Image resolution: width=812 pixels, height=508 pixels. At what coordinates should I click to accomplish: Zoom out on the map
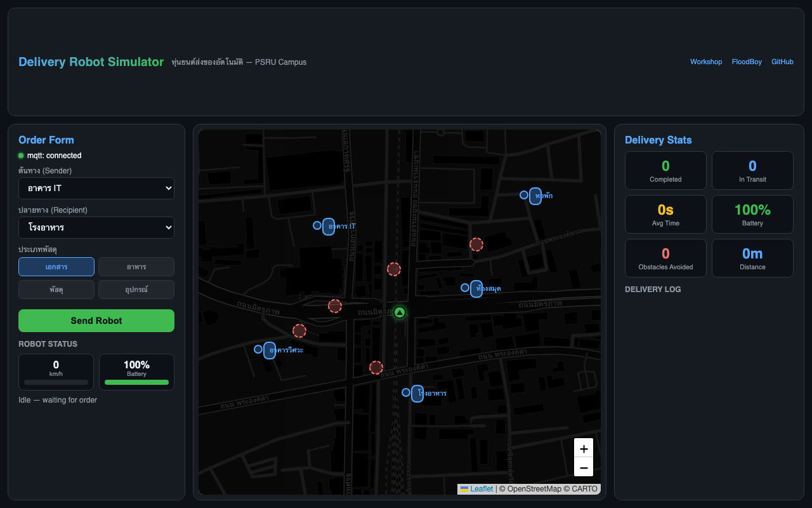(x=584, y=467)
